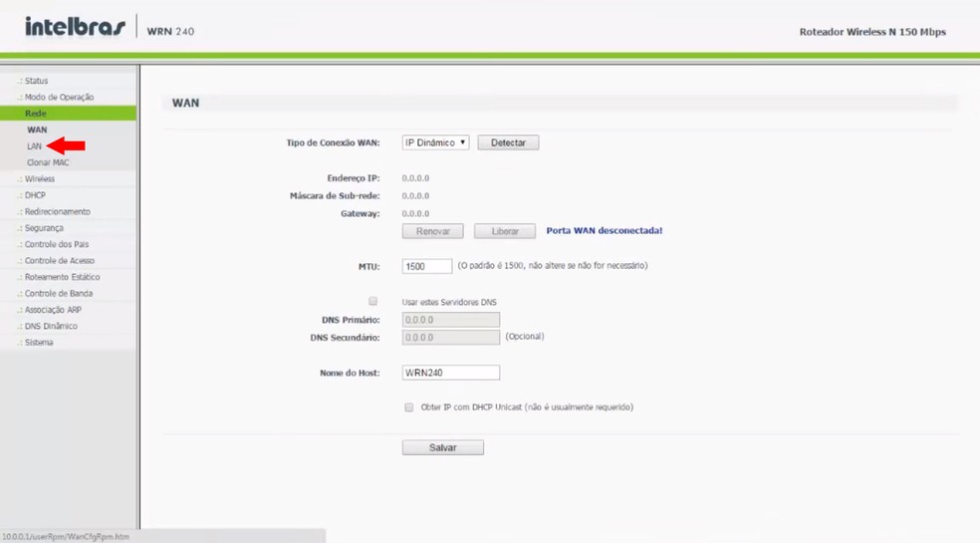Open the Clonar MAC submenu item
The height and width of the screenshot is (543, 980).
tap(48, 162)
